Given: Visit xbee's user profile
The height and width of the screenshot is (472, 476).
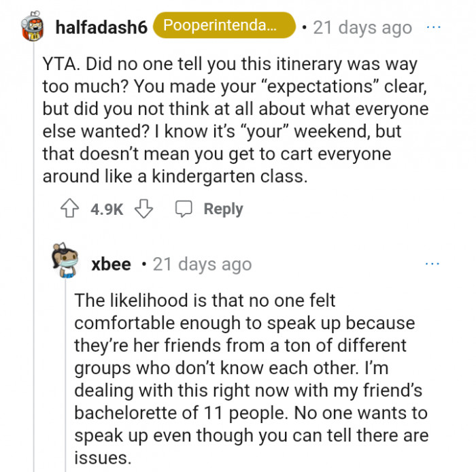Looking at the screenshot, I should point(111,264).
